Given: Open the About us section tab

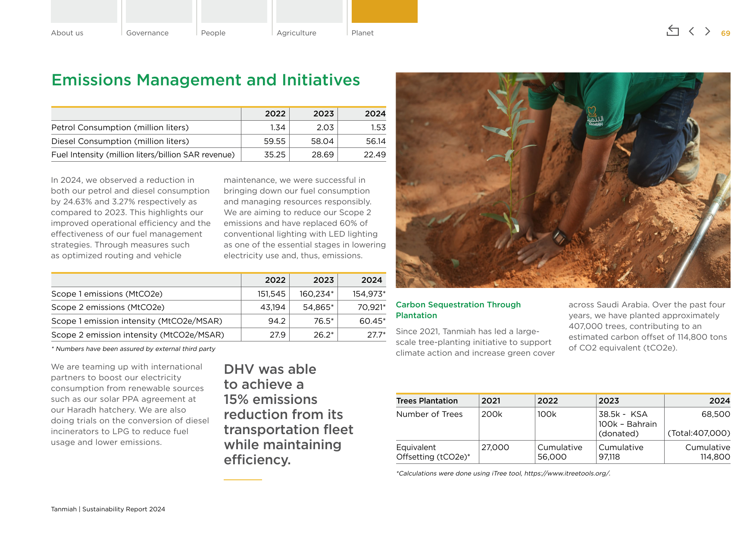Looking at the screenshot, I should click(84, 19).
